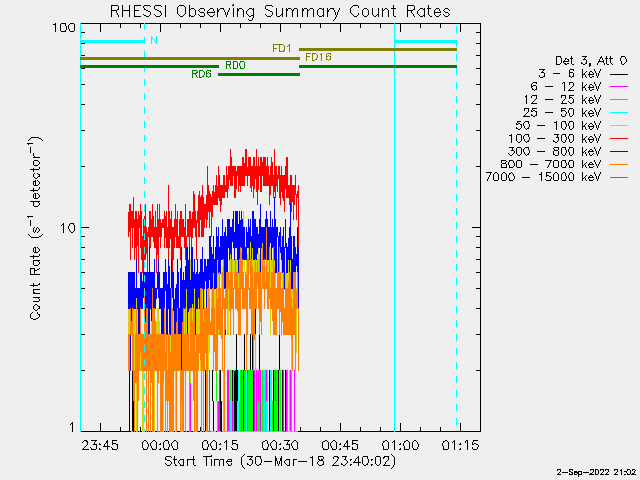Click the RD0 flag label
This screenshot has width=640, height=480.
(x=236, y=65)
